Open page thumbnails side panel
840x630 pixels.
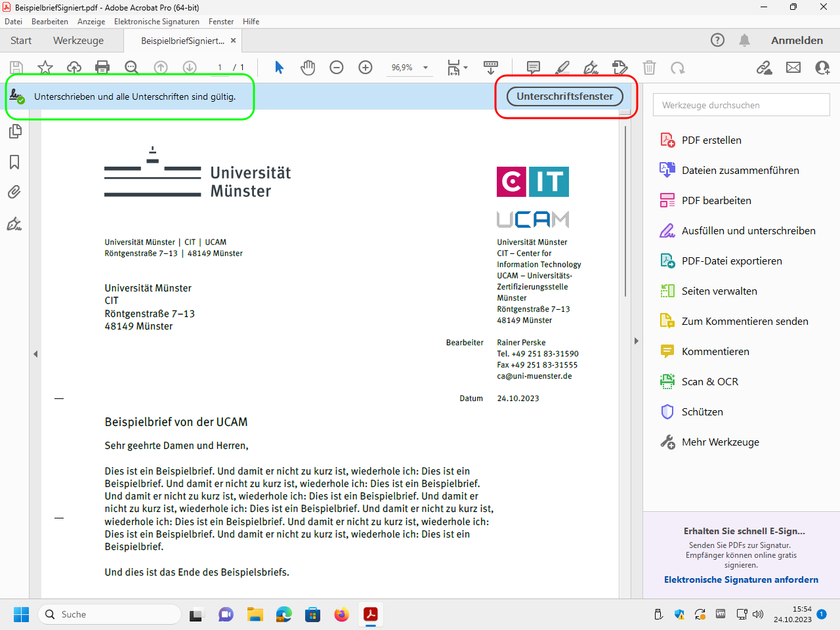(x=14, y=132)
